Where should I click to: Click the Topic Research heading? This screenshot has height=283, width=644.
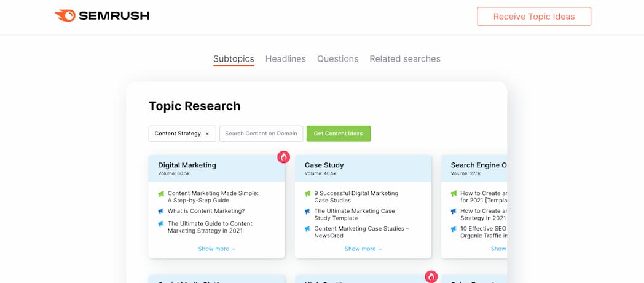tap(195, 106)
